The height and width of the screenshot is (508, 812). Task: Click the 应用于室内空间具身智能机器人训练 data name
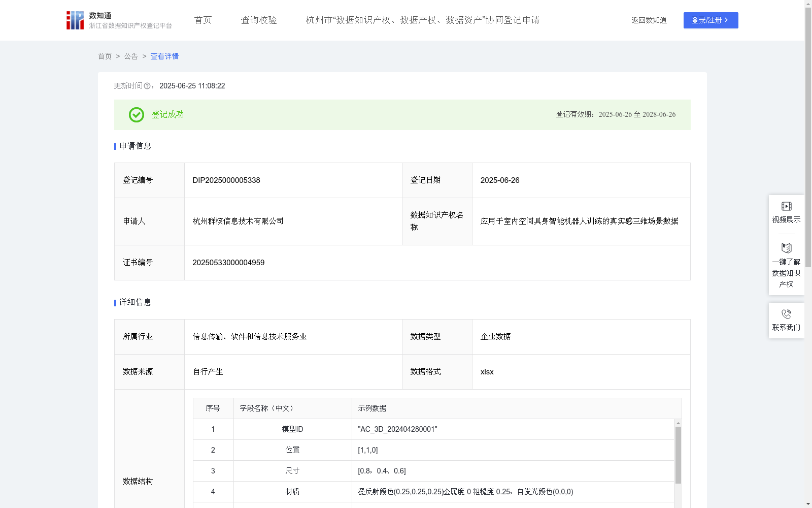(579, 221)
